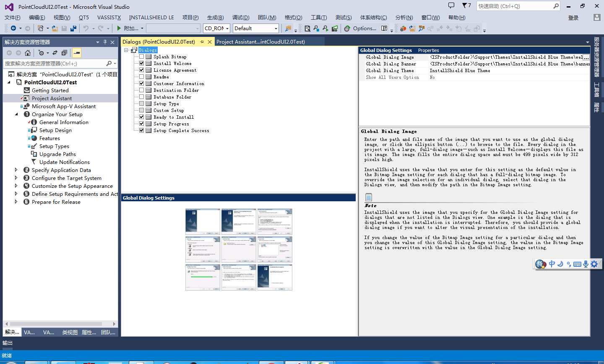Click the 登录 sign-in link

pyautogui.click(x=573, y=18)
